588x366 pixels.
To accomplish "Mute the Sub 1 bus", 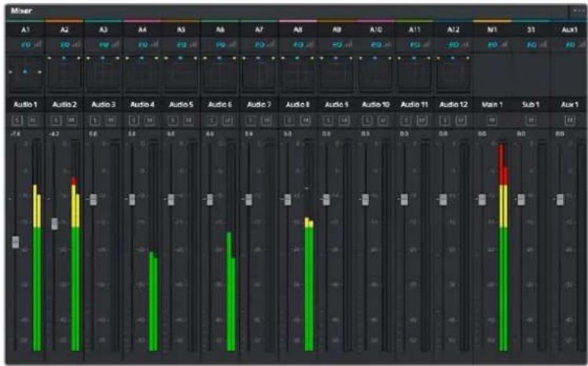I will click(531, 120).
